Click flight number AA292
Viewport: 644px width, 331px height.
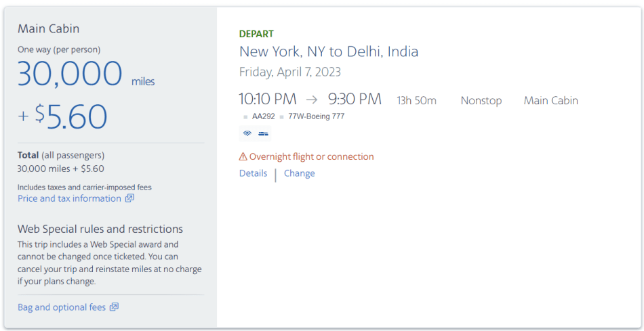point(263,116)
